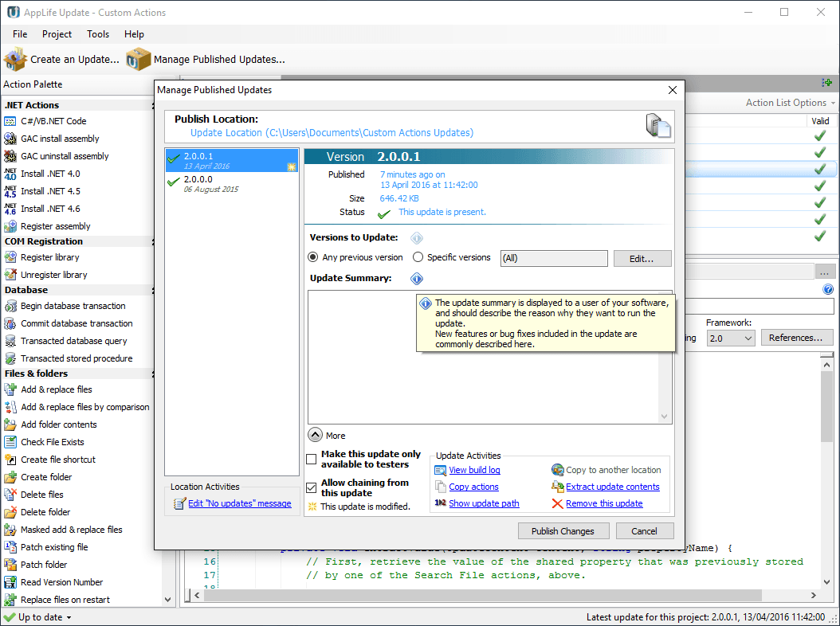The image size is (840, 626).
Task: Click the Update Summary info icon
Action: [417, 279]
